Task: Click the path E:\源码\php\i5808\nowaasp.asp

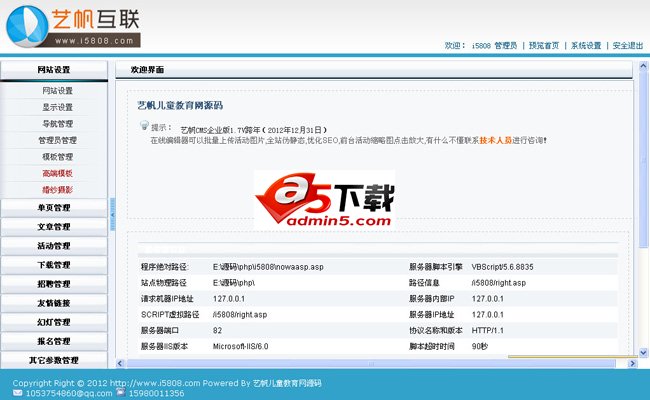Action: pos(268,267)
